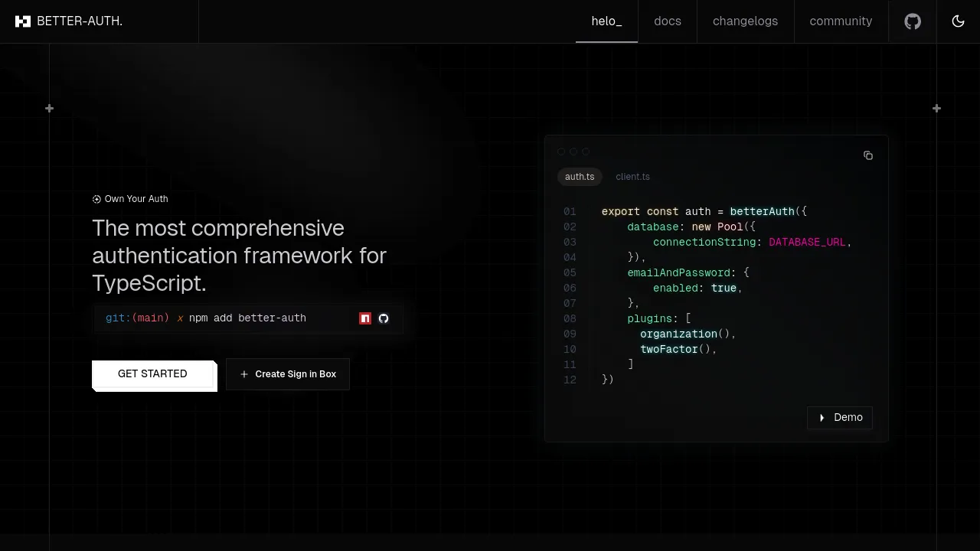Switch to the helo_ nav tab
This screenshot has width=980, height=551.
606,21
